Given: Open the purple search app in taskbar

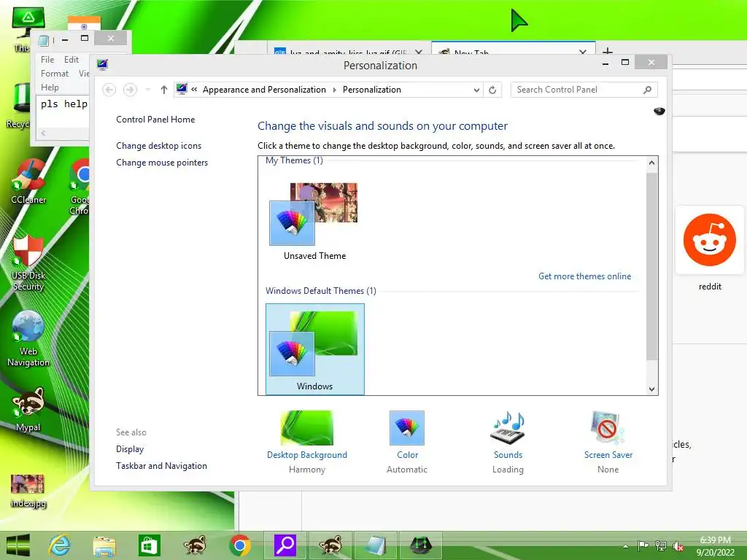Looking at the screenshot, I should (285, 545).
